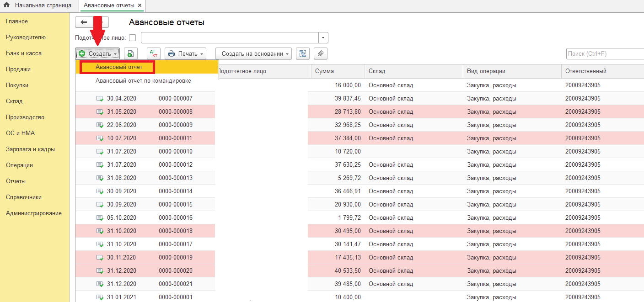The image size is (644, 302).
Task: Open the Печать dropdown
Action: point(186,53)
